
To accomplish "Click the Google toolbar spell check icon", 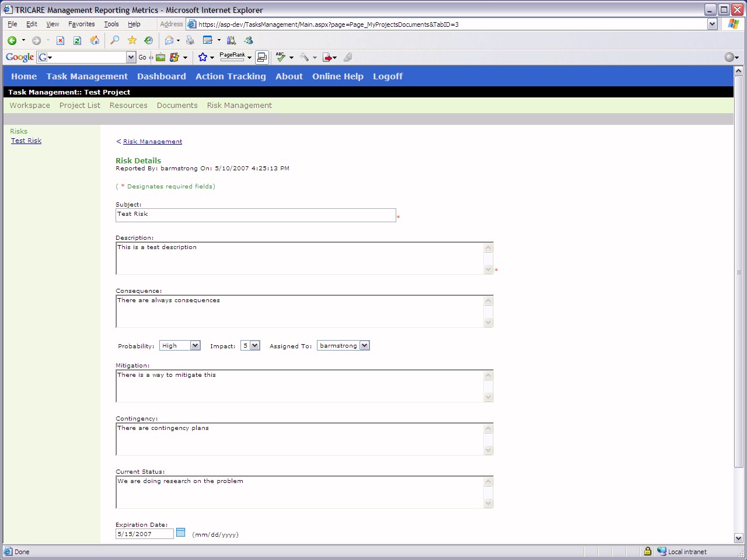I will point(281,57).
